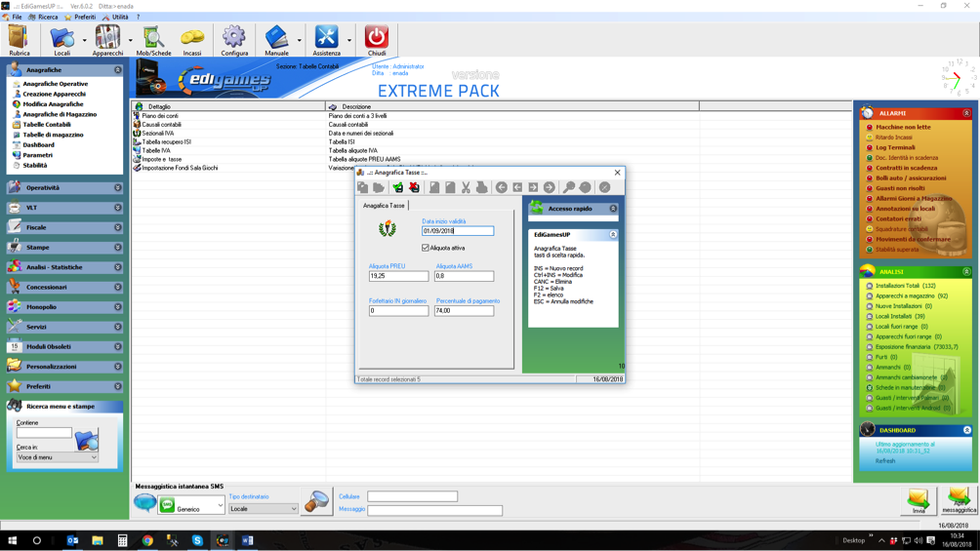This screenshot has width=980, height=551.
Task: Save the record with the green checkmark icon
Action: tap(397, 187)
